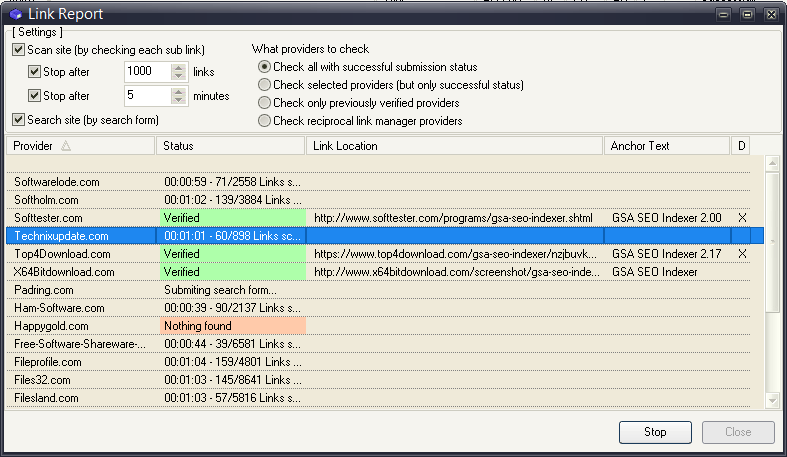Click the x64bitdownload.com link location URL
787x457 pixels.
tap(457, 272)
